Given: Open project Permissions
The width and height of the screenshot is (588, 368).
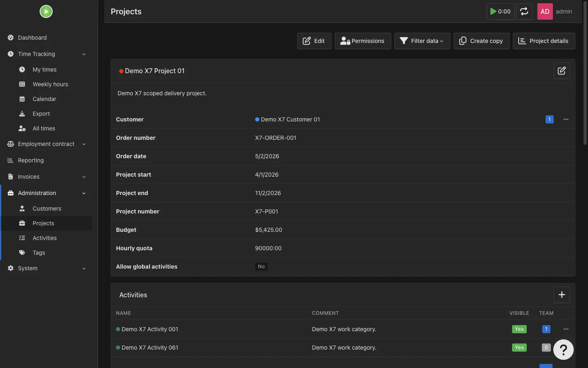Looking at the screenshot, I should pos(363,41).
